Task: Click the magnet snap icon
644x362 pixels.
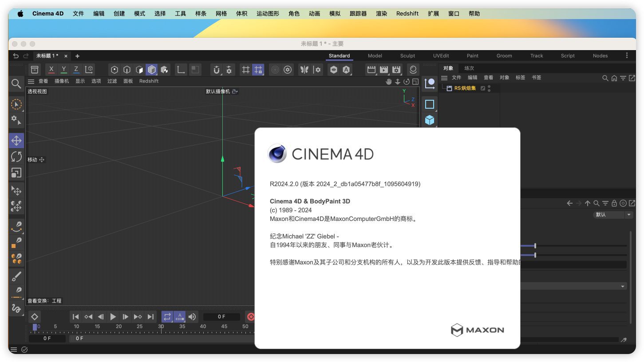Action: coord(217,70)
